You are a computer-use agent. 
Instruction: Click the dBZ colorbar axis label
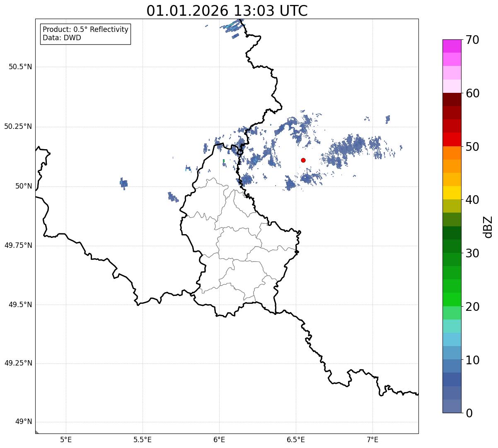pos(488,227)
